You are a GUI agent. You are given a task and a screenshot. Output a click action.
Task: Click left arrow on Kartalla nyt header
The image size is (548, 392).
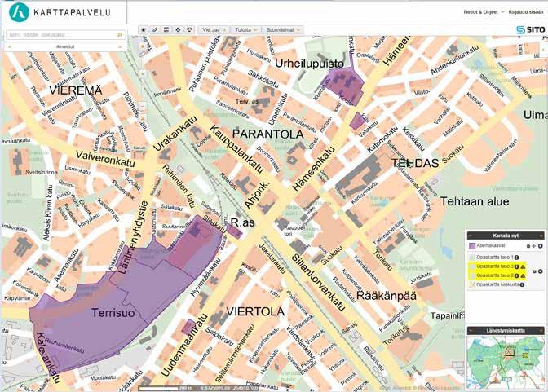[x=471, y=236]
